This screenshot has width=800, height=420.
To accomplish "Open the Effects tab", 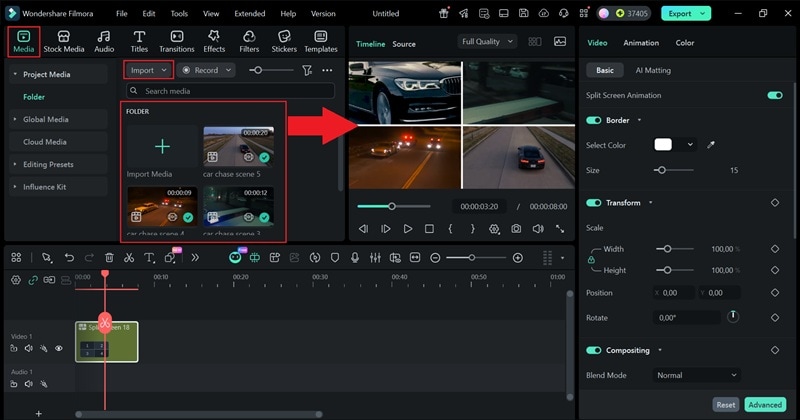I will 214,41.
